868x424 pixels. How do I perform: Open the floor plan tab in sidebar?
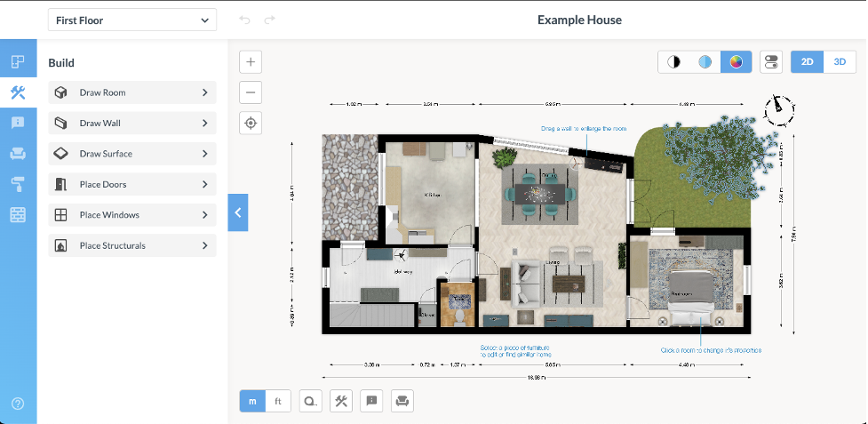pyautogui.click(x=18, y=61)
